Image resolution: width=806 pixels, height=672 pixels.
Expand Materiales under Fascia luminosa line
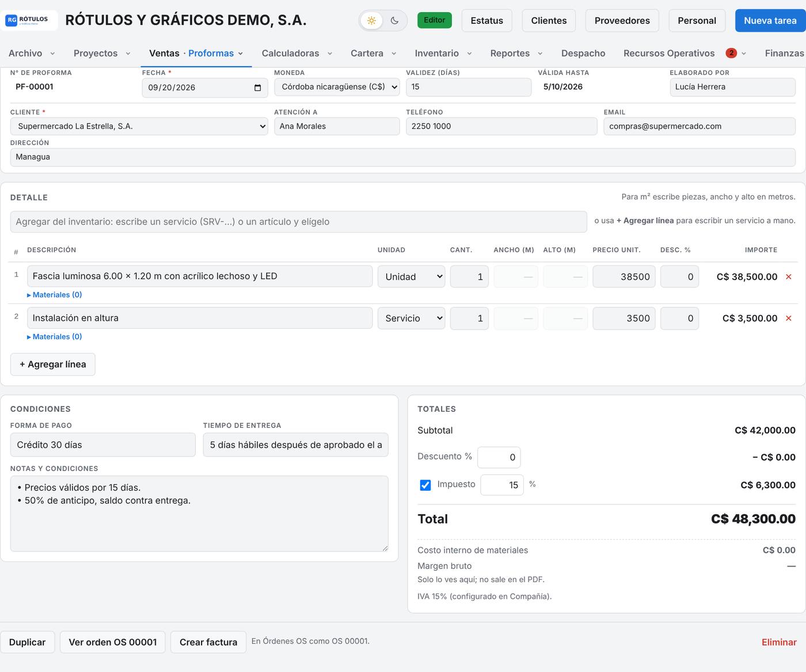pos(55,295)
